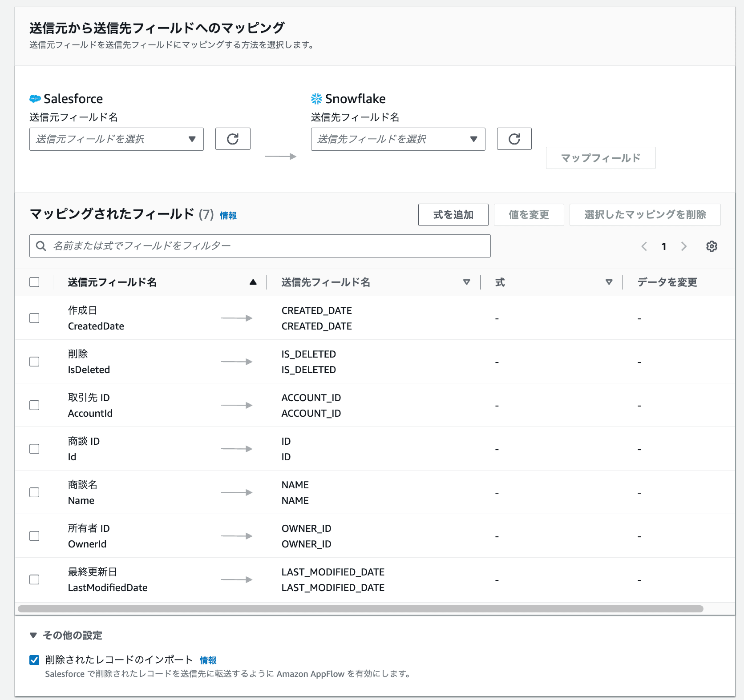
Task: Select all mapped fields checkbox in header
Action: (34, 282)
